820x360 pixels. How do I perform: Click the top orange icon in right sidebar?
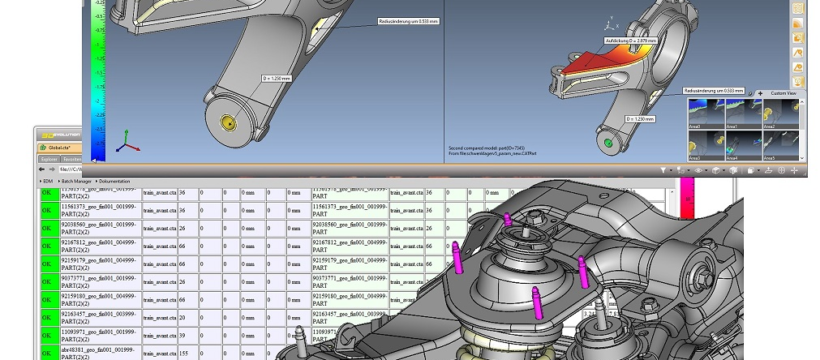pyautogui.click(x=798, y=8)
